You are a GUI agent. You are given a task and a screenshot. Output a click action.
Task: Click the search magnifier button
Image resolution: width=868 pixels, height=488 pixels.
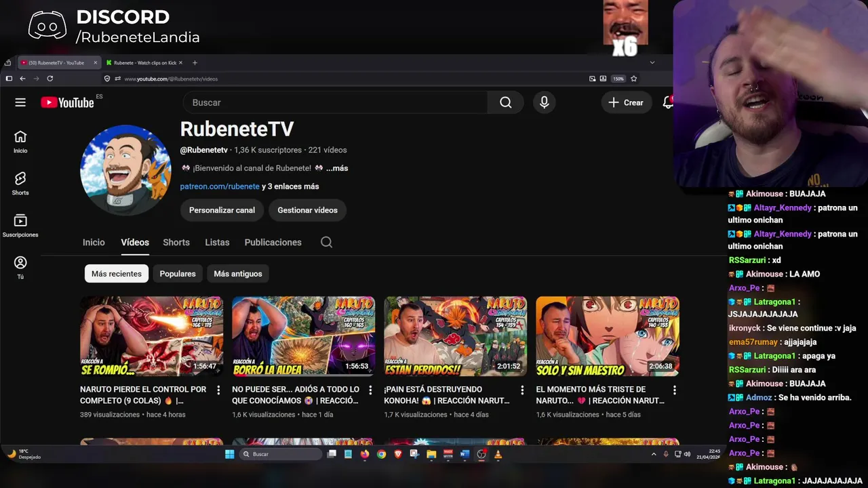505,102
